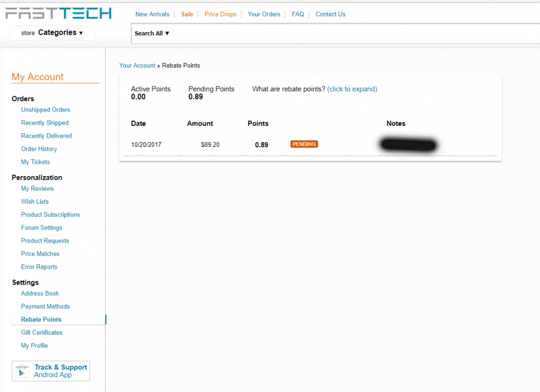Click the Contact Us link
Viewport: 540px width, 392px height.
(330, 14)
